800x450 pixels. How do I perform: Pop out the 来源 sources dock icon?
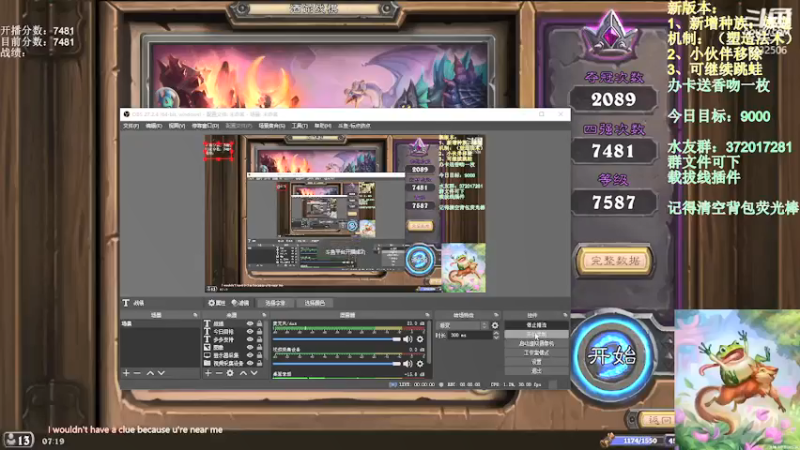[x=264, y=315]
